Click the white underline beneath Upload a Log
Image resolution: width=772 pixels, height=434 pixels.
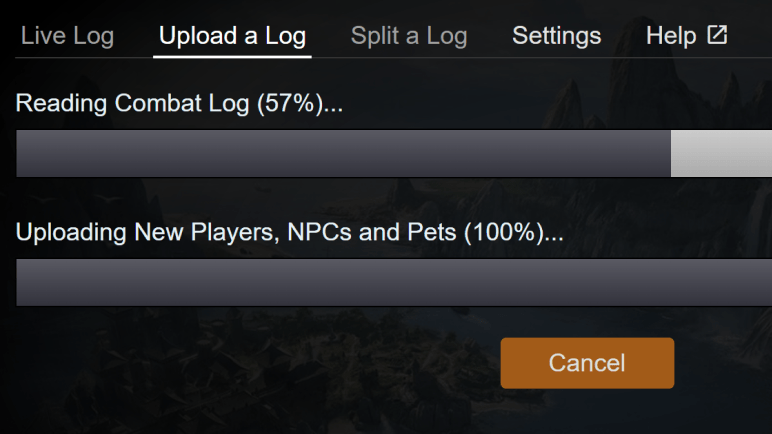click(232, 56)
